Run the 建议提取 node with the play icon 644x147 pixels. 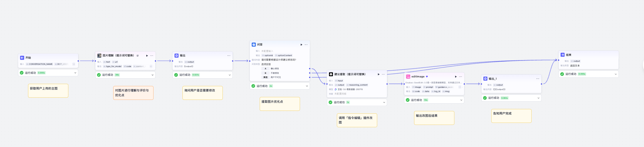pyautogui.click(x=379, y=74)
